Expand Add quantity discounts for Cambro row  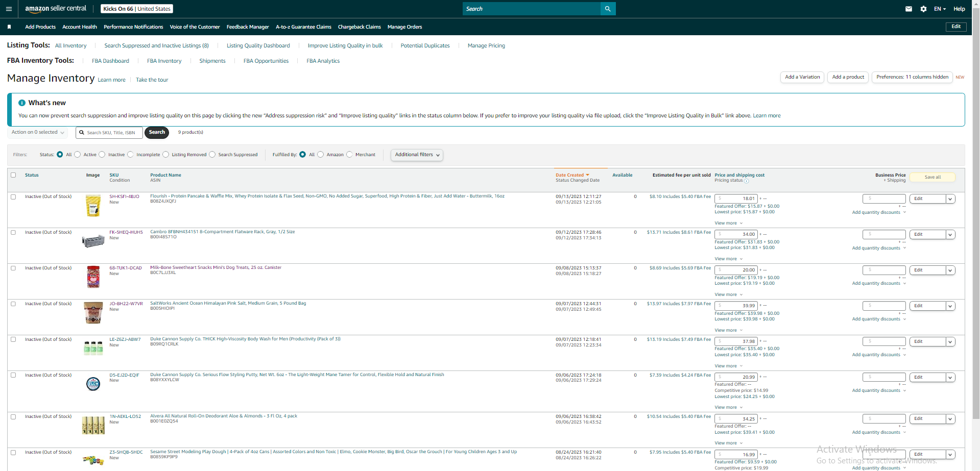[x=879, y=248]
